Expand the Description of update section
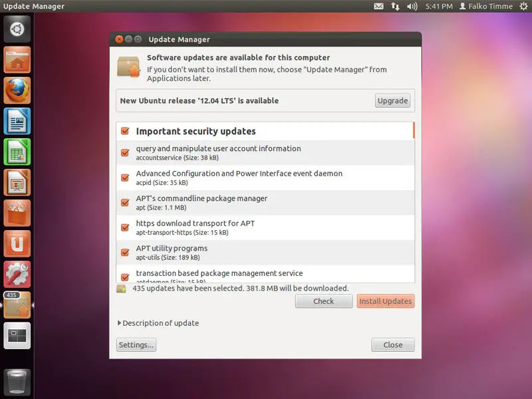Image resolution: width=532 pixels, height=399 pixels. 158,323
